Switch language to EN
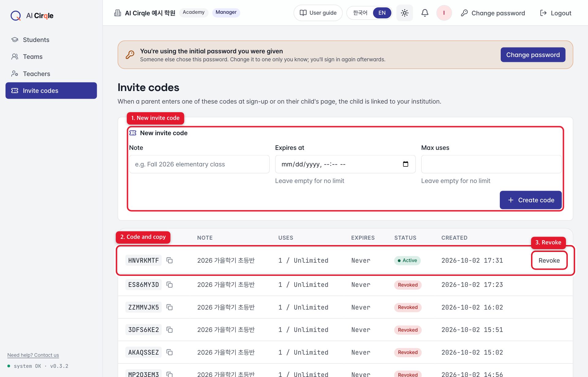This screenshot has height=377, width=588. (382, 13)
